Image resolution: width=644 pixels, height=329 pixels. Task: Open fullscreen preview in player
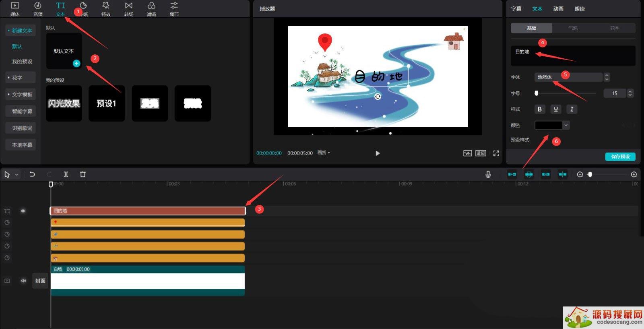[496, 153]
